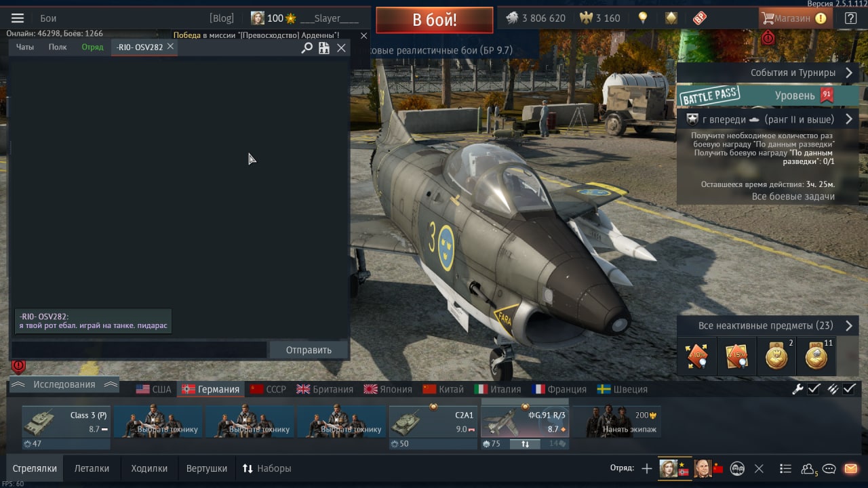The width and height of the screenshot is (868, 488).
Task: Click the player profile avatar icon
Action: click(x=258, y=18)
